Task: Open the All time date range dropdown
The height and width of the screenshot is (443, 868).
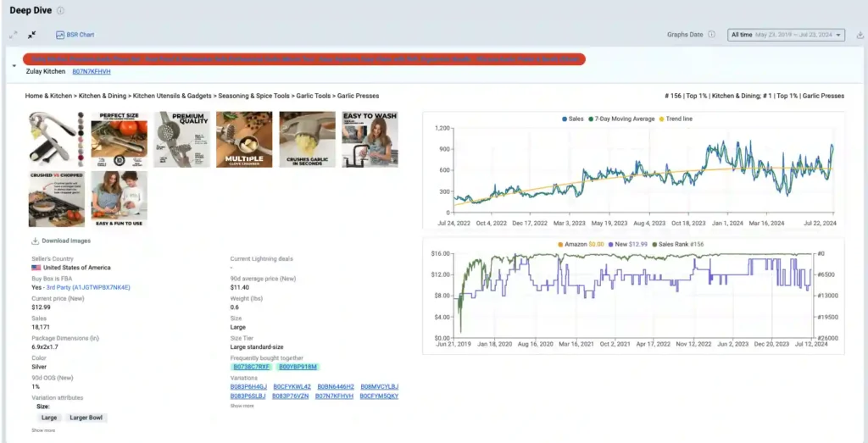Action: coord(786,35)
